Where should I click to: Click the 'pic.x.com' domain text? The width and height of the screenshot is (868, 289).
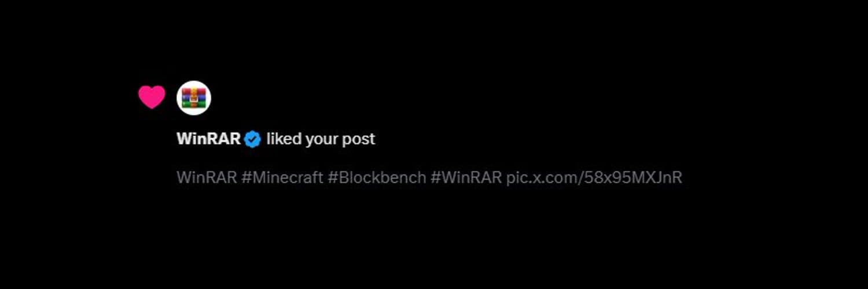point(542,178)
